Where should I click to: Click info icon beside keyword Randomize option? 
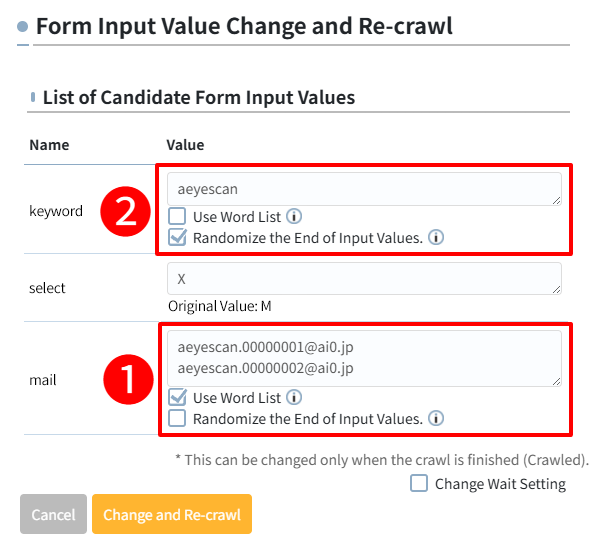pos(436,237)
